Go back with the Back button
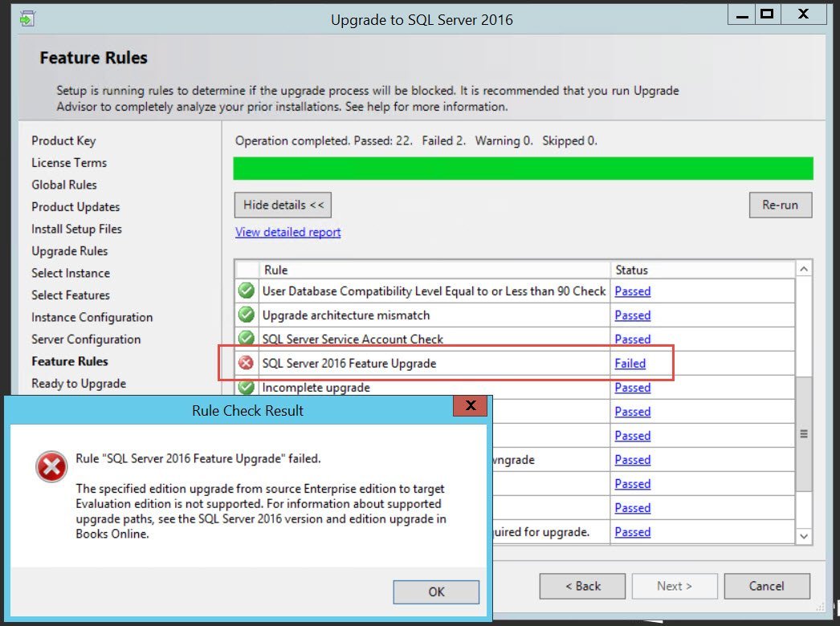The width and height of the screenshot is (840, 626). coord(582,587)
